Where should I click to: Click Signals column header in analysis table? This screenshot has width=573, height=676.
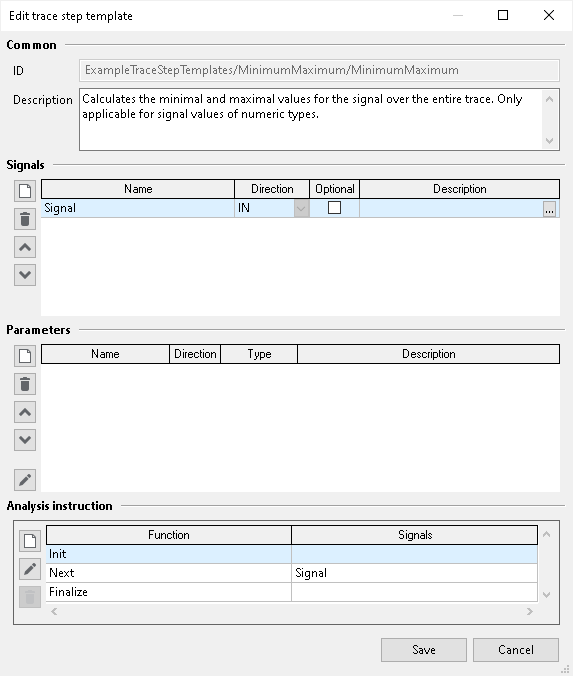415,535
